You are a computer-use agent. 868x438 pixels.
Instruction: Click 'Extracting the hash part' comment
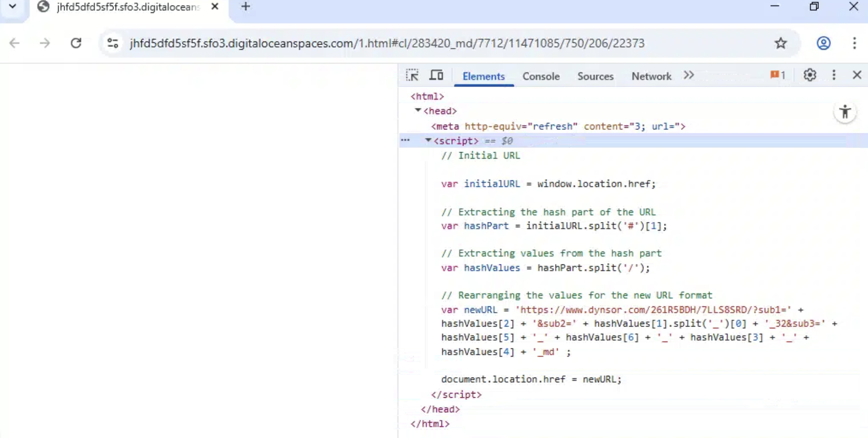pyautogui.click(x=548, y=212)
